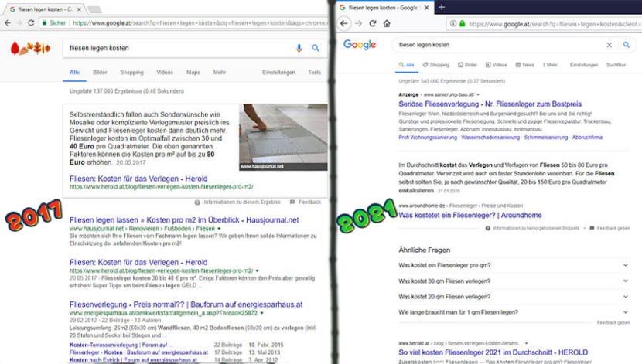Click the Forward arrow in the 2017 Chrome window
This screenshot has height=364, width=642.
(19, 23)
